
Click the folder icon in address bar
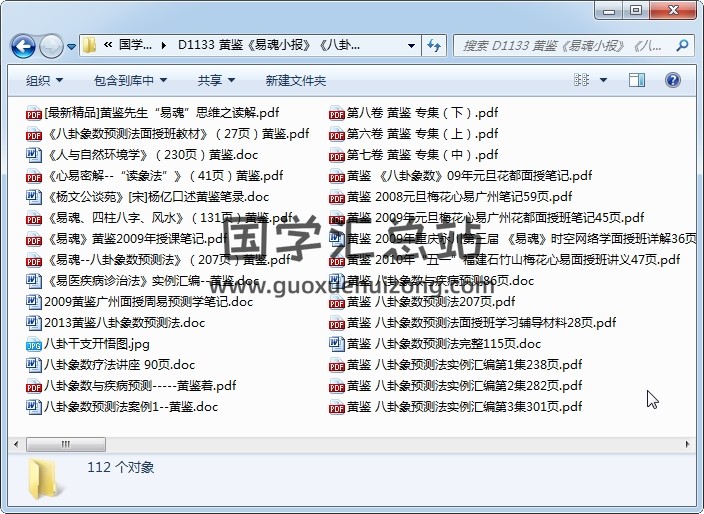point(89,45)
